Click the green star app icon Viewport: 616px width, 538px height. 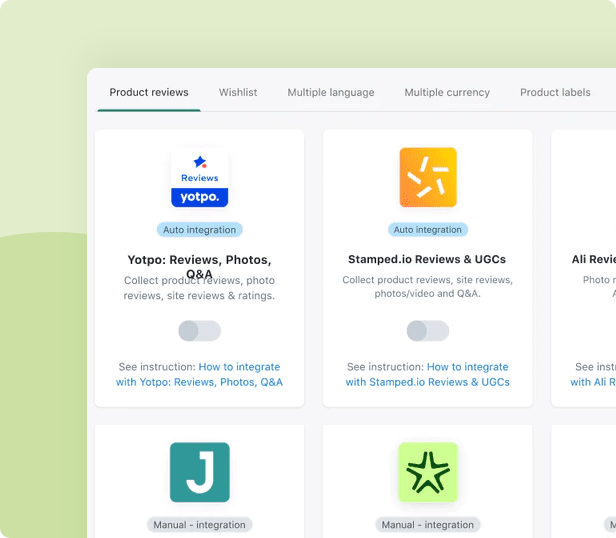tap(428, 472)
